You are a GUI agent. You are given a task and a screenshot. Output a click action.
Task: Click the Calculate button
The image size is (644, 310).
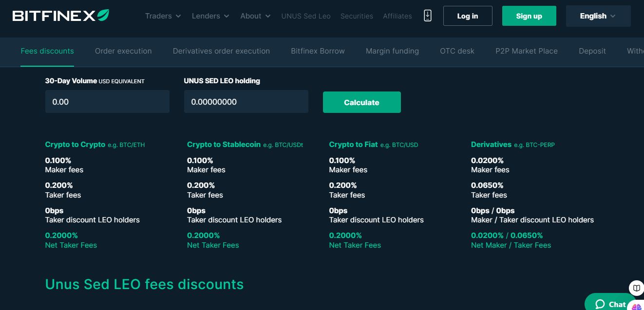(362, 102)
